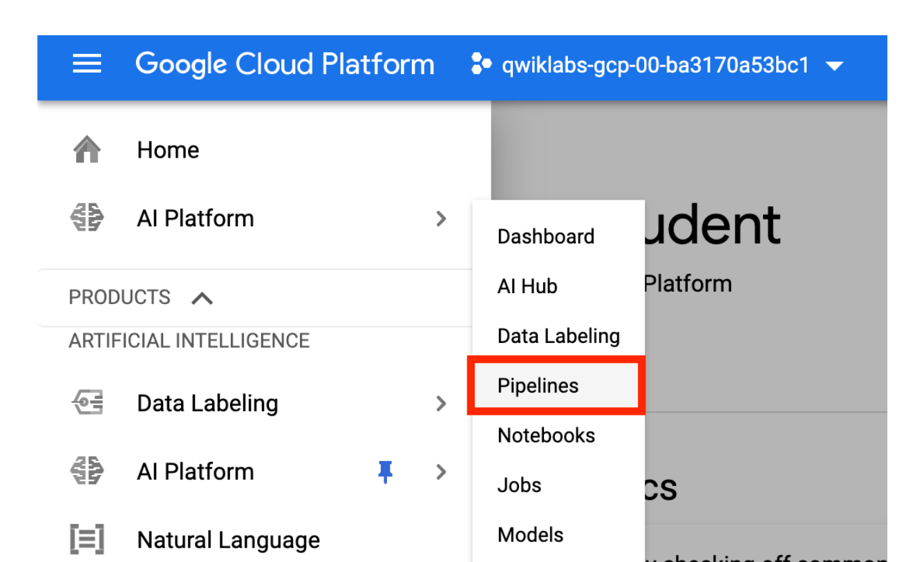Viewport: 924px width, 562px height.
Task: Select Models in the submenu
Action: point(530,534)
